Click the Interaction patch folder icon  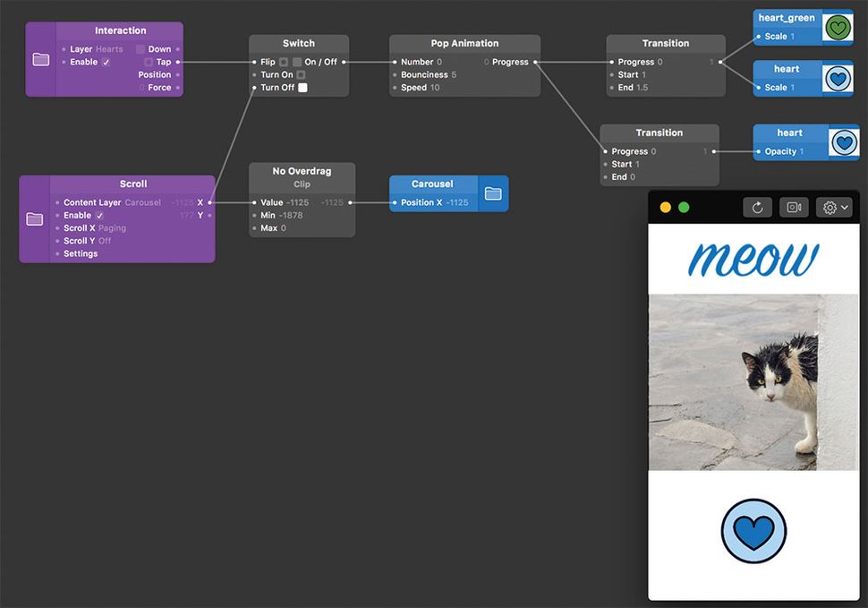click(40, 59)
